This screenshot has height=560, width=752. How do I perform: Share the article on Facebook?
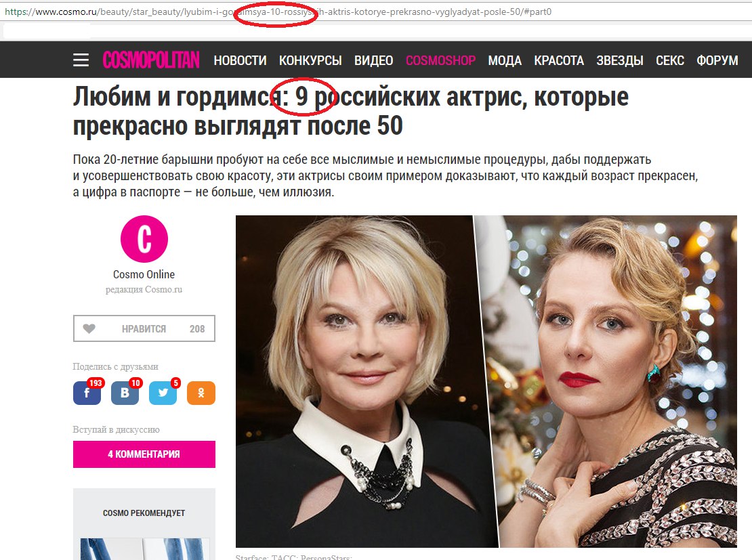[x=87, y=393]
